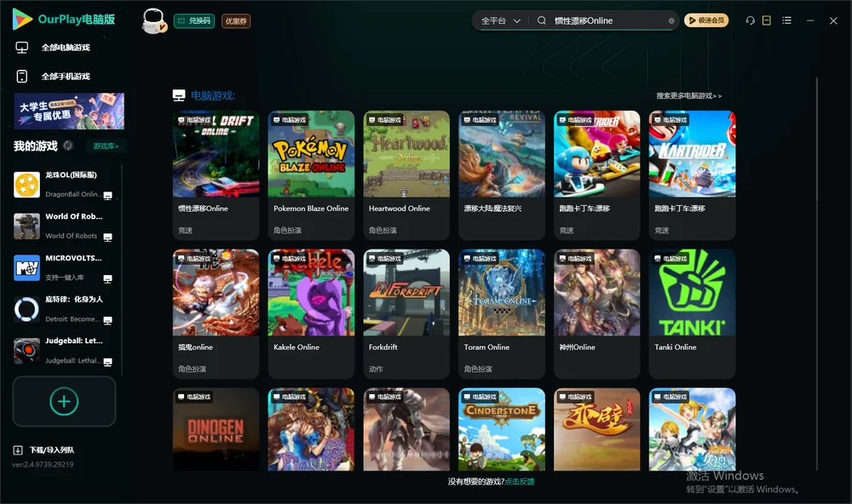Open the customer service headset icon

click(751, 20)
